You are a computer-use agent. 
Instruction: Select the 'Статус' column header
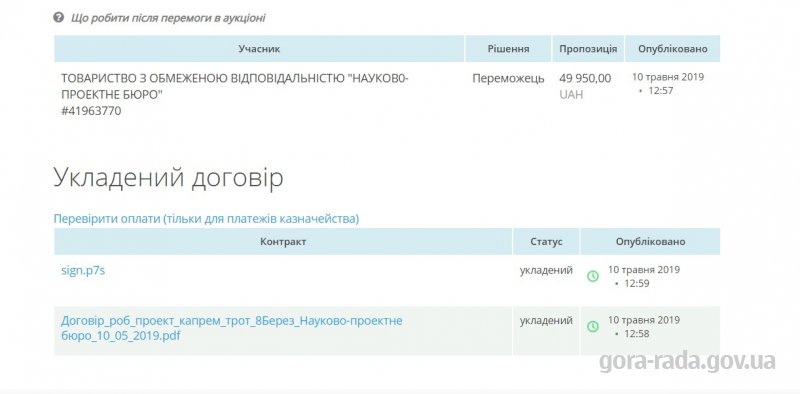[546, 241]
